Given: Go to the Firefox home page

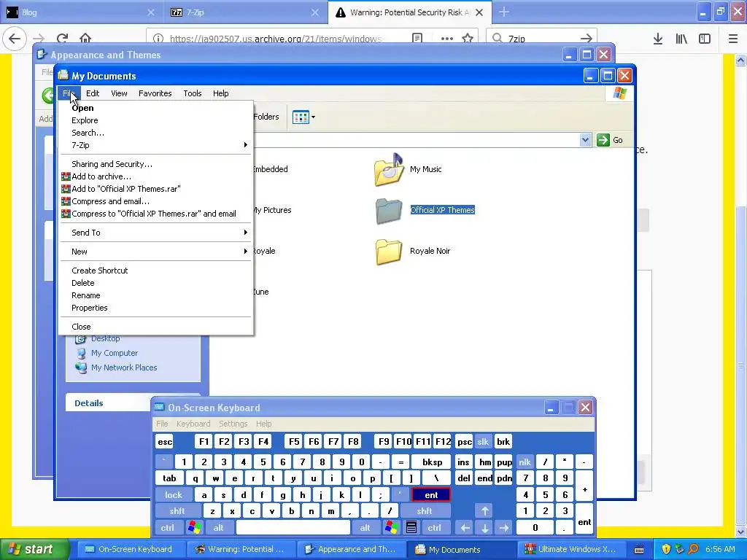Looking at the screenshot, I should pos(85,39).
